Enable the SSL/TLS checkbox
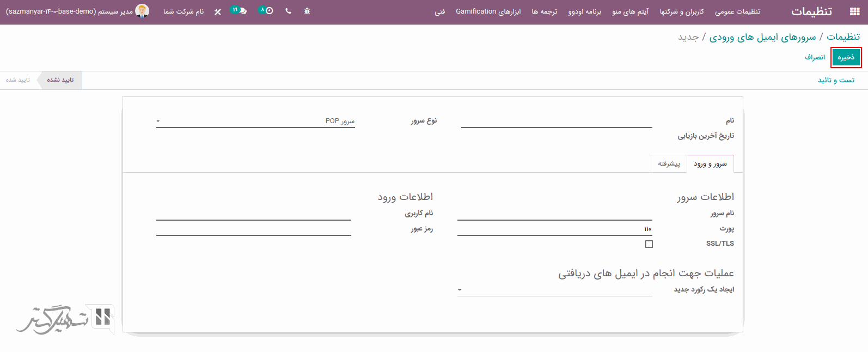Image resolution: width=868 pixels, height=352 pixels. pos(649,244)
